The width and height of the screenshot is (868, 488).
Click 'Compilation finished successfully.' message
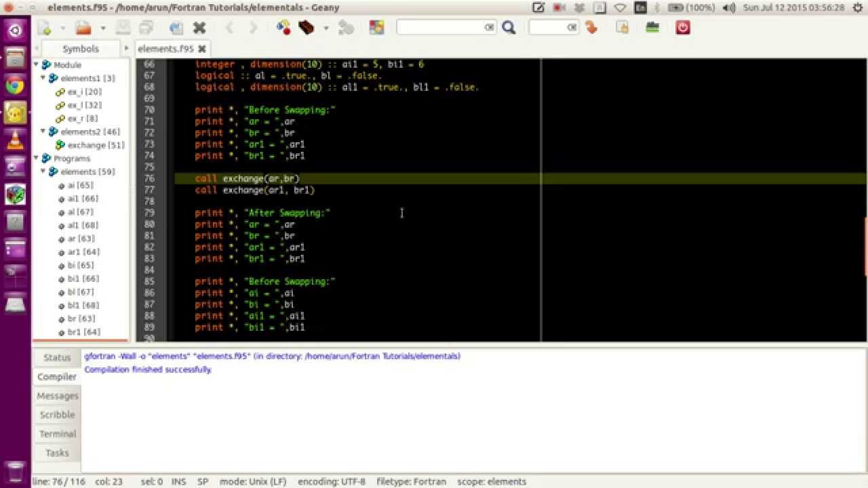pos(148,369)
